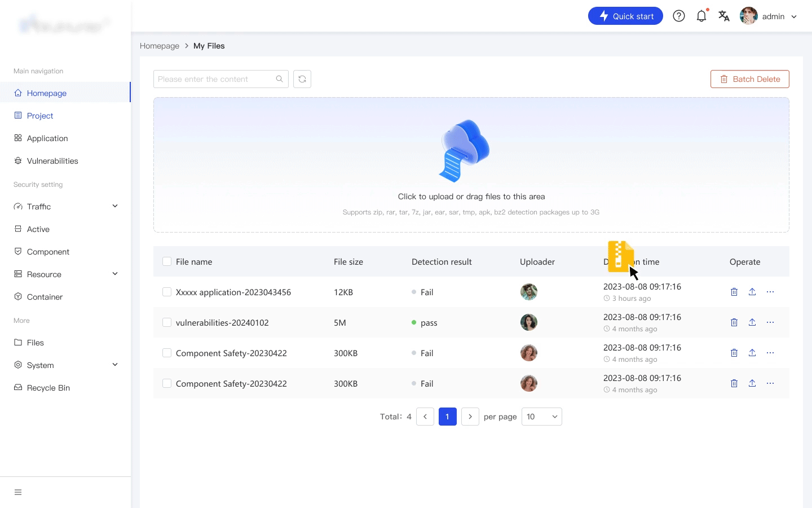This screenshot has height=508, width=812.
Task: Open Homepage in sidebar
Action: [x=65, y=93]
